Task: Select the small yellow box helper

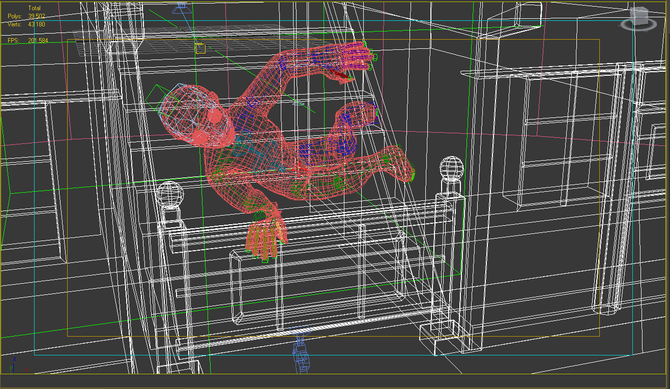Action: (x=200, y=48)
